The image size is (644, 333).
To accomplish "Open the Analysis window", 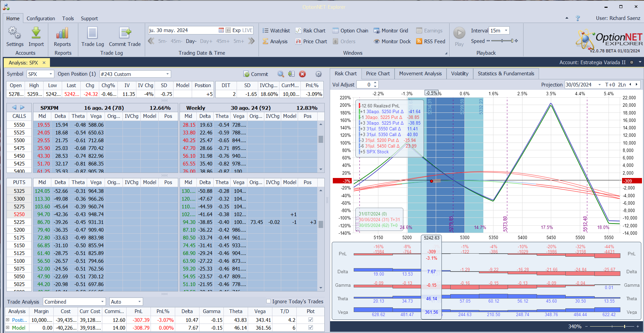I will [x=275, y=42].
